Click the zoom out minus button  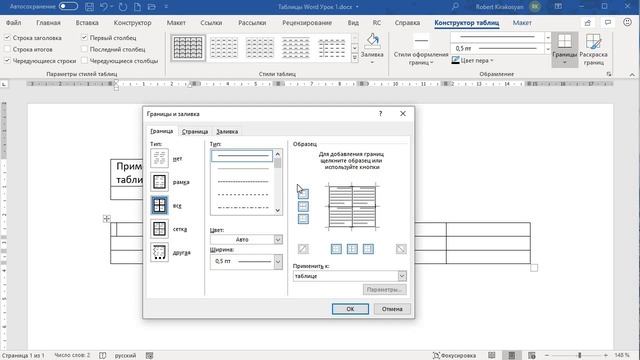[547, 356]
